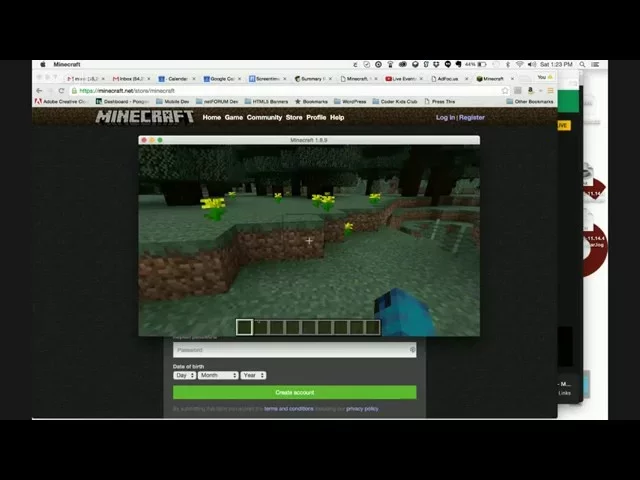The image size is (640, 480).
Task: Switch to the Google Co tab
Action: point(222,78)
